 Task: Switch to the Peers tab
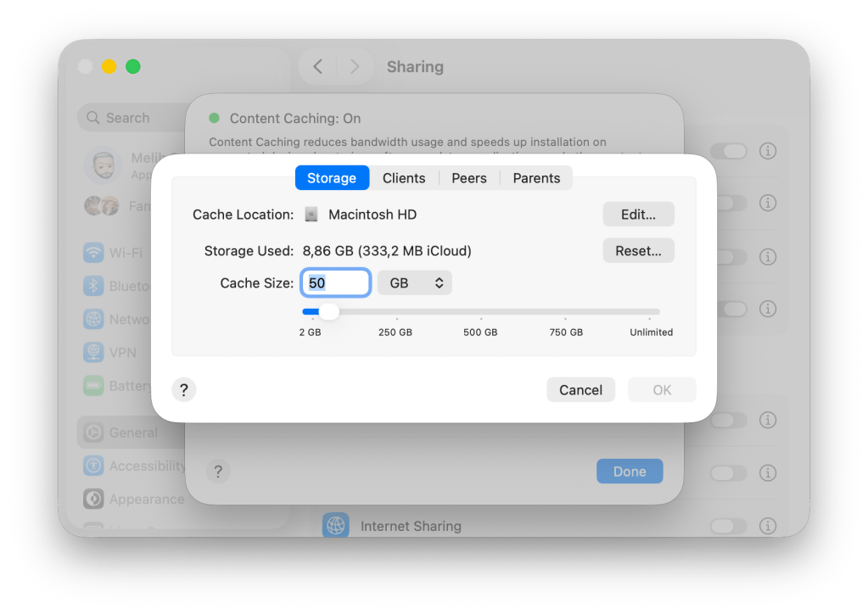coord(469,178)
